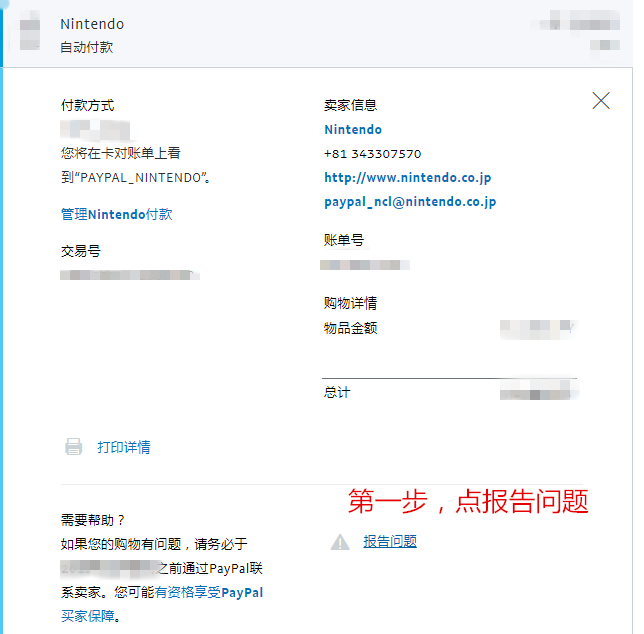Close the transaction details panel
The height and width of the screenshot is (634, 644).
point(601,101)
